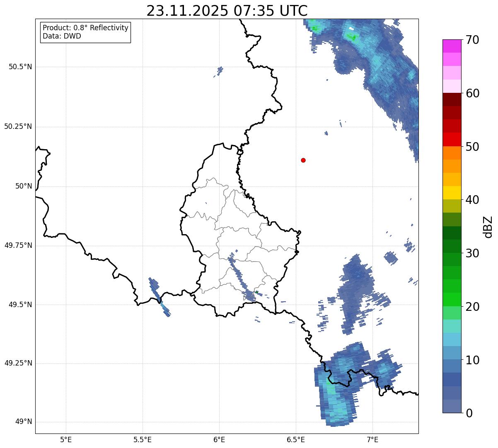The image size is (498, 448).
Task: Select the Product: 0.8° Reflectivity info box
Action: click(86, 32)
